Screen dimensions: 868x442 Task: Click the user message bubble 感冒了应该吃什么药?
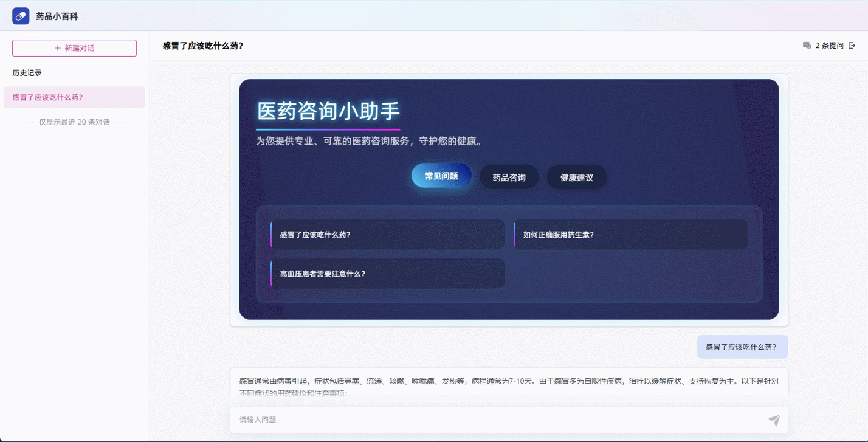click(742, 347)
